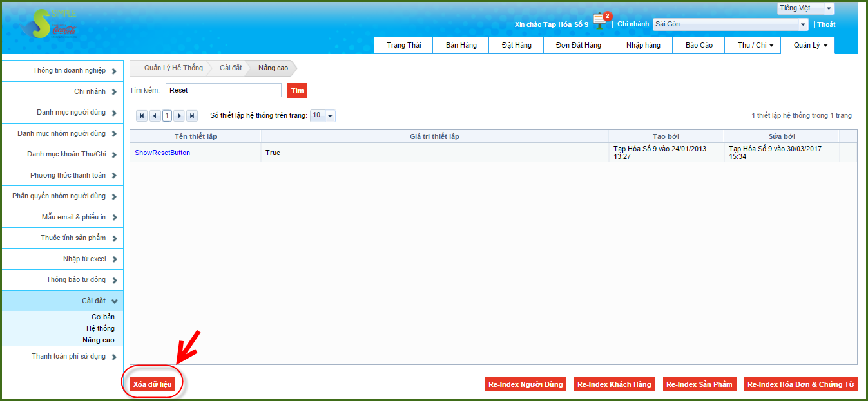Click the notification icon with red badge
Image resolution: width=868 pixels, height=401 pixels.
pos(601,21)
